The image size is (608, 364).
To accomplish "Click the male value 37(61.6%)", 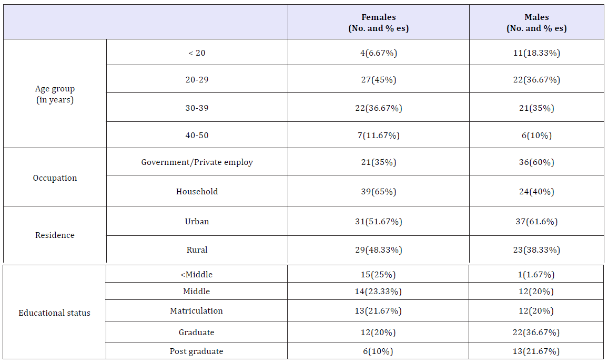I will click(x=536, y=222).
